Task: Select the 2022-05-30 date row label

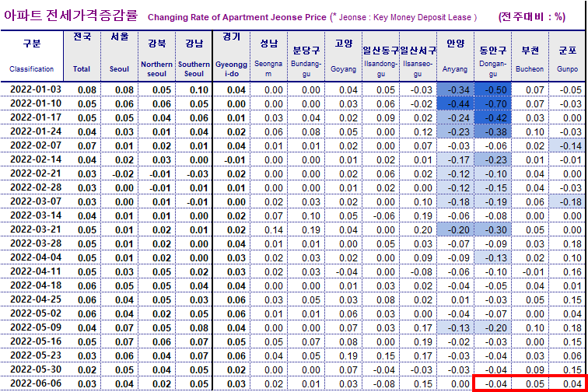Action: pyautogui.click(x=36, y=369)
